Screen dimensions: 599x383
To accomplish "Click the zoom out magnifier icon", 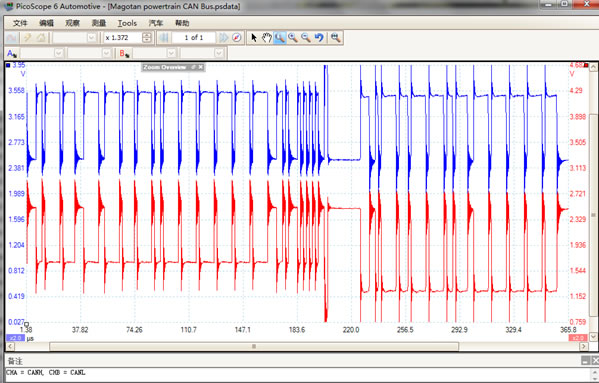I will click(x=306, y=37).
